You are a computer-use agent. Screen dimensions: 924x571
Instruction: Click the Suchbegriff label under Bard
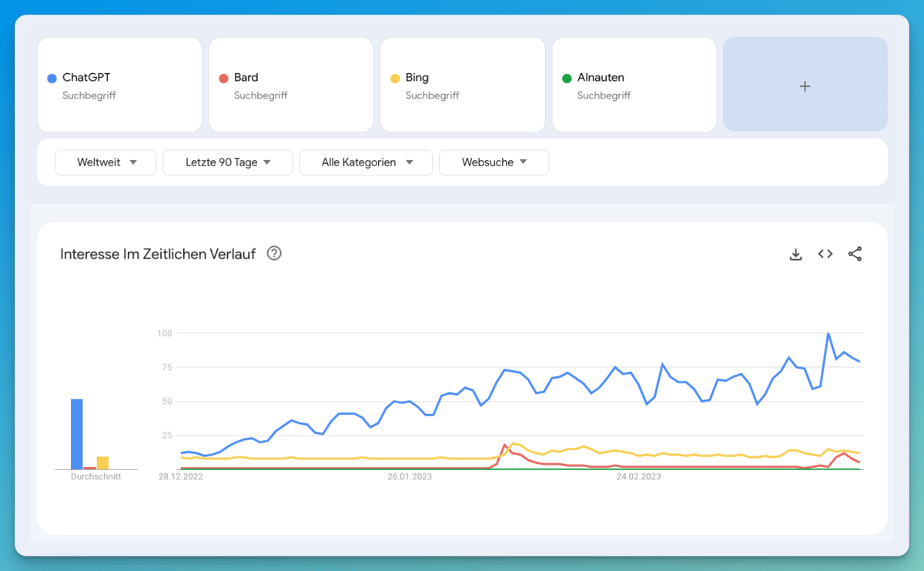260,95
